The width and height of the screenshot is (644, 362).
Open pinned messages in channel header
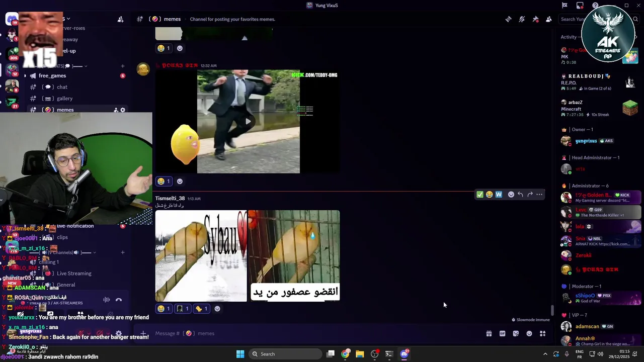pyautogui.click(x=535, y=19)
